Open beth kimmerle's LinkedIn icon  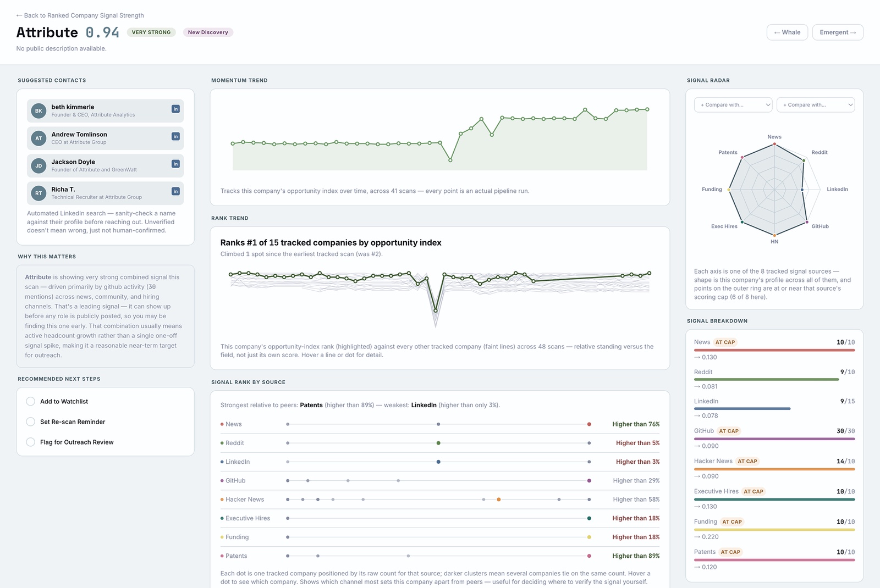175,109
